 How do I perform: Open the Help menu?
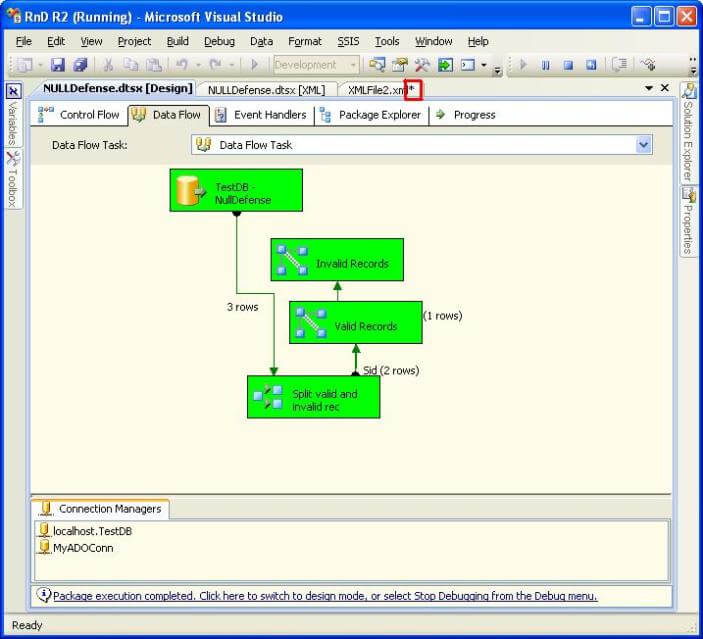click(x=478, y=41)
